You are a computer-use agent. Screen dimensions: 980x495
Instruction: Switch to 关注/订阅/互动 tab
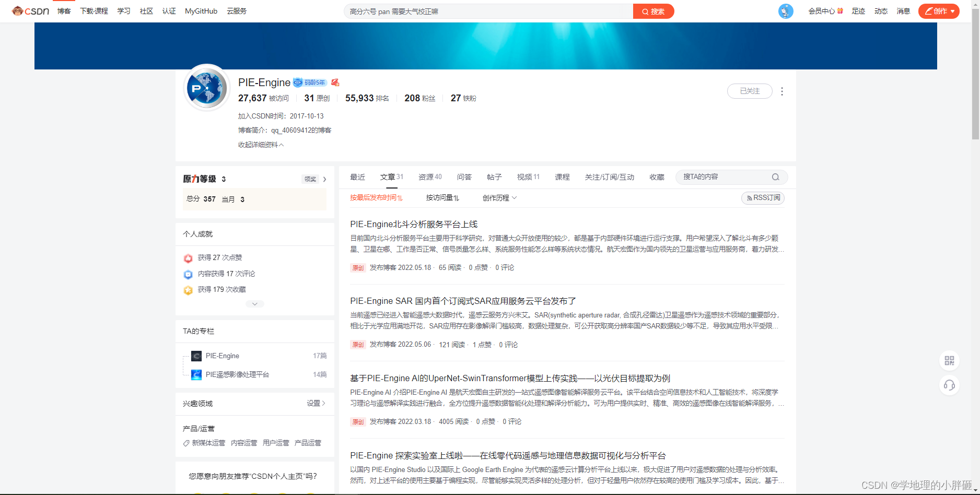610,177
